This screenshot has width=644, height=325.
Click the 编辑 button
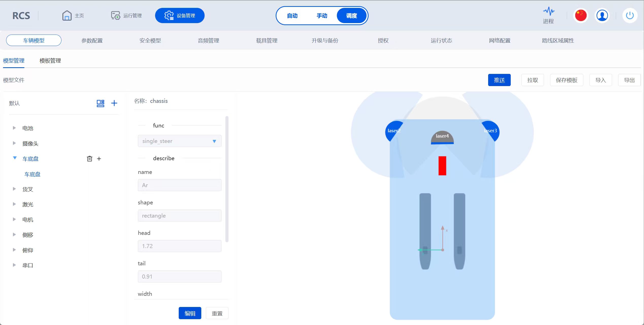[x=190, y=313]
